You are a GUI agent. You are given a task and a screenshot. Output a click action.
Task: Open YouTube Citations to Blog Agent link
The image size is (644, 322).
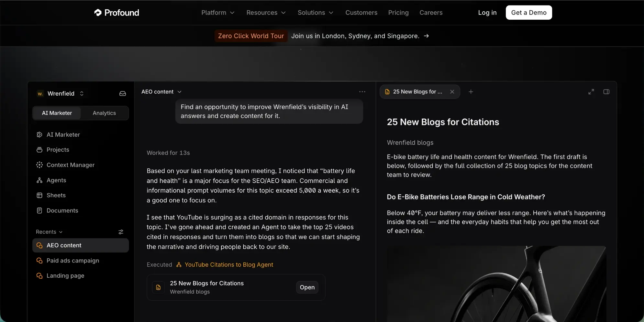pos(229,265)
